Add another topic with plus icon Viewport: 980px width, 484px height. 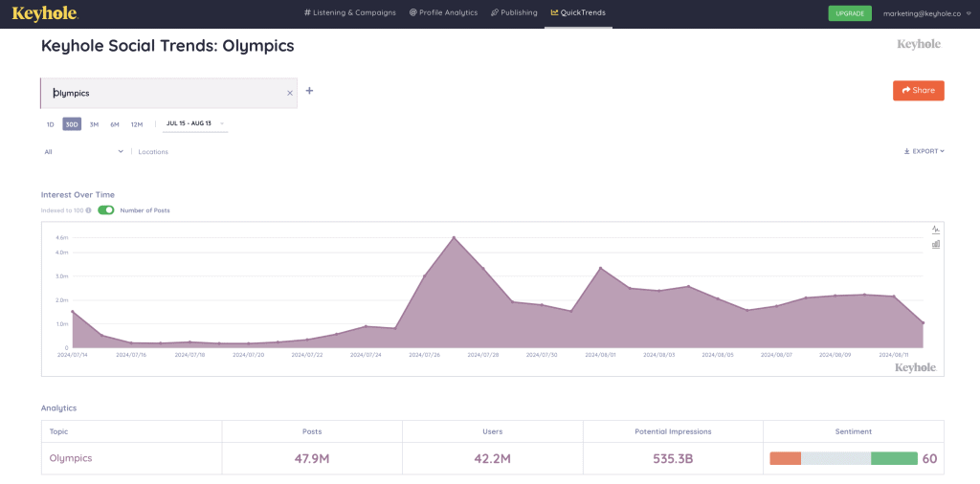pos(309,91)
